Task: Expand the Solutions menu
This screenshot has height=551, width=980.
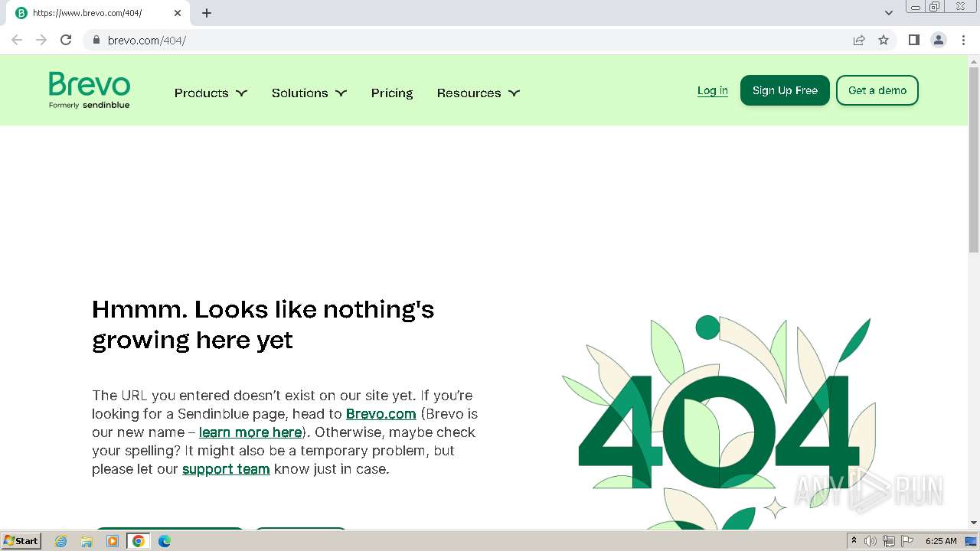Action: (x=309, y=93)
